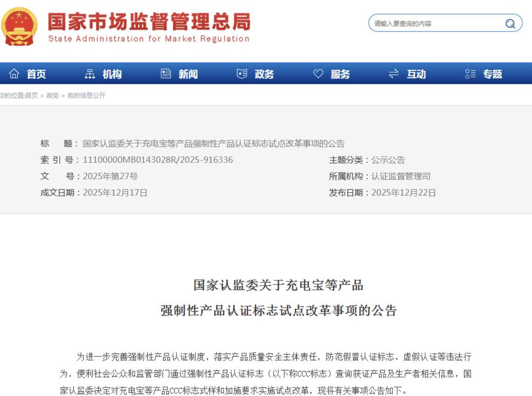Click the organization chart icon beside 机构
This screenshot has height=396, width=532.
tap(90, 74)
